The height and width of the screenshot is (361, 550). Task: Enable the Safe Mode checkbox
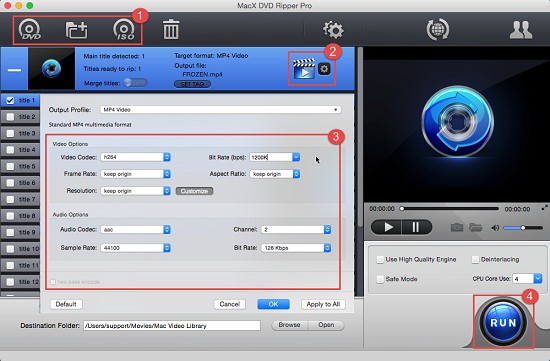click(x=380, y=279)
